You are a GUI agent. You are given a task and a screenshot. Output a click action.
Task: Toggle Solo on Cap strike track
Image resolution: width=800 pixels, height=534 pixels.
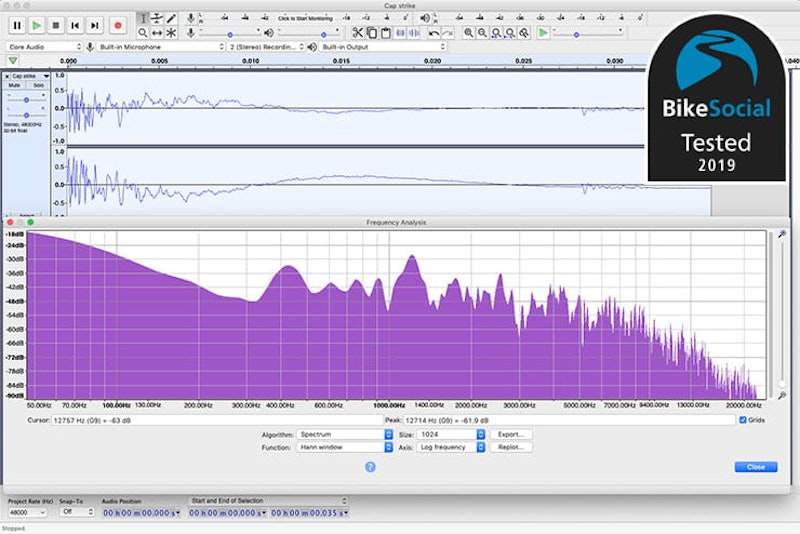(38, 85)
